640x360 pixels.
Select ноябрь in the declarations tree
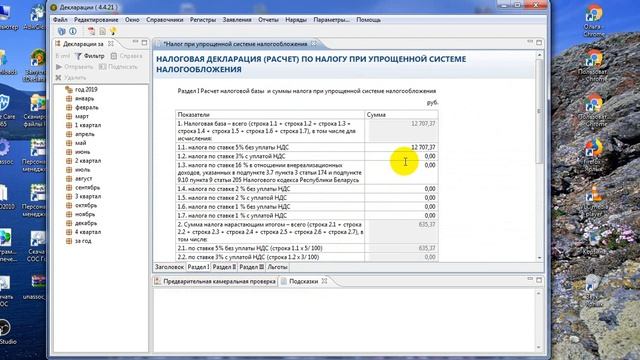pos(85,214)
